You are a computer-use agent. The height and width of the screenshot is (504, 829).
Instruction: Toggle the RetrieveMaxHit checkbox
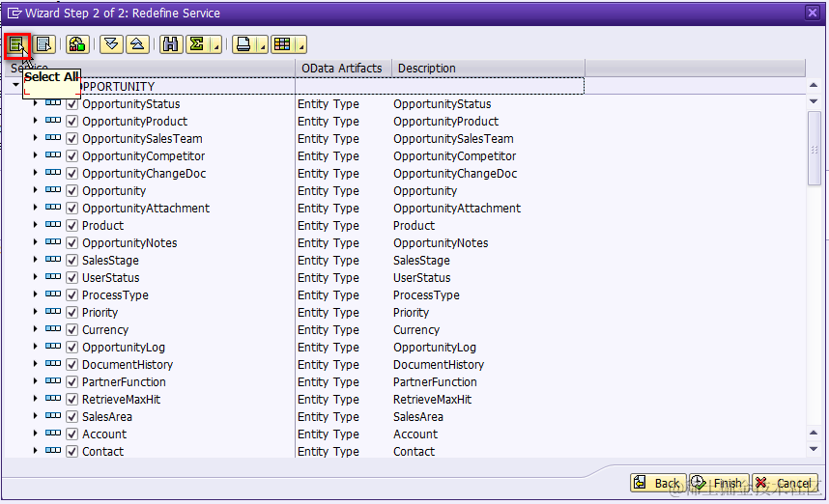click(x=71, y=400)
